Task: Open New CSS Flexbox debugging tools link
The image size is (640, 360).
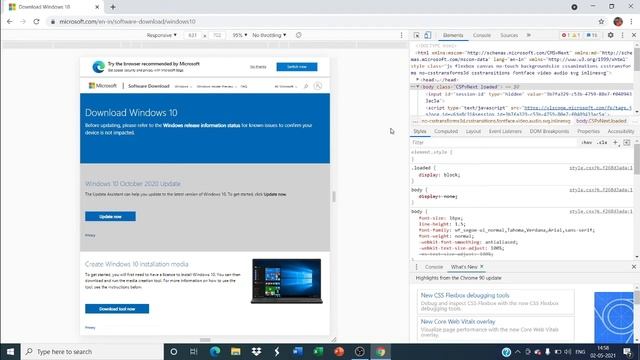Action: click(x=465, y=295)
